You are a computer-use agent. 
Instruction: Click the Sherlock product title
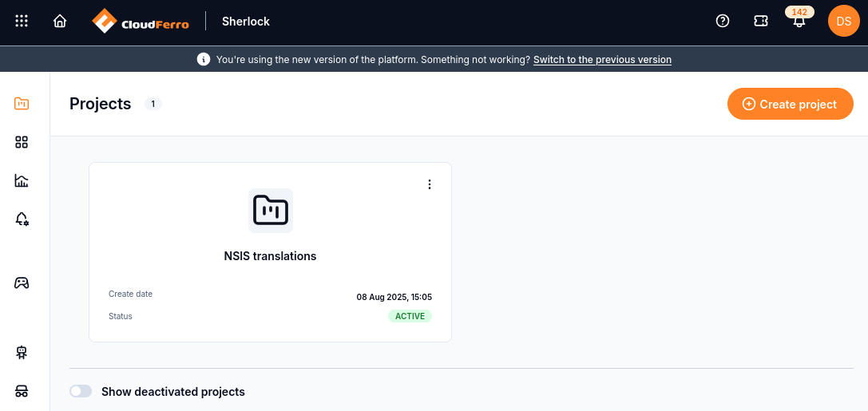point(246,22)
